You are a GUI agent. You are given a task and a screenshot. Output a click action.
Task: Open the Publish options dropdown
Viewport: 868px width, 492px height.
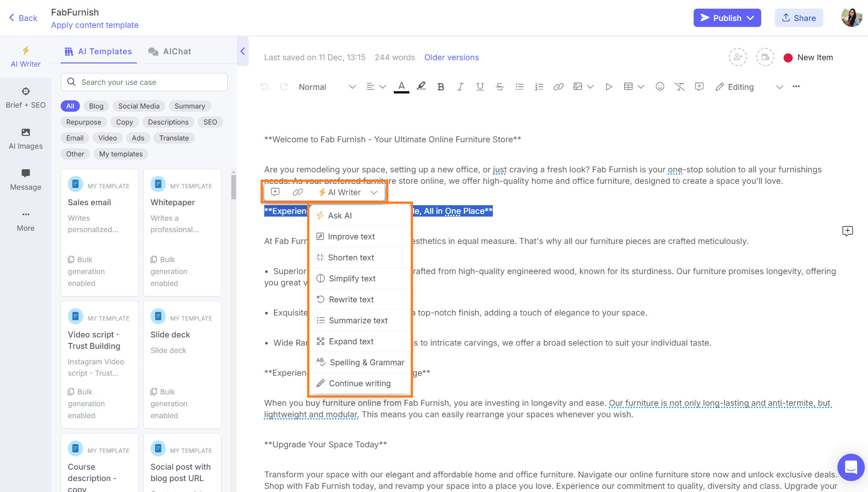pos(750,18)
